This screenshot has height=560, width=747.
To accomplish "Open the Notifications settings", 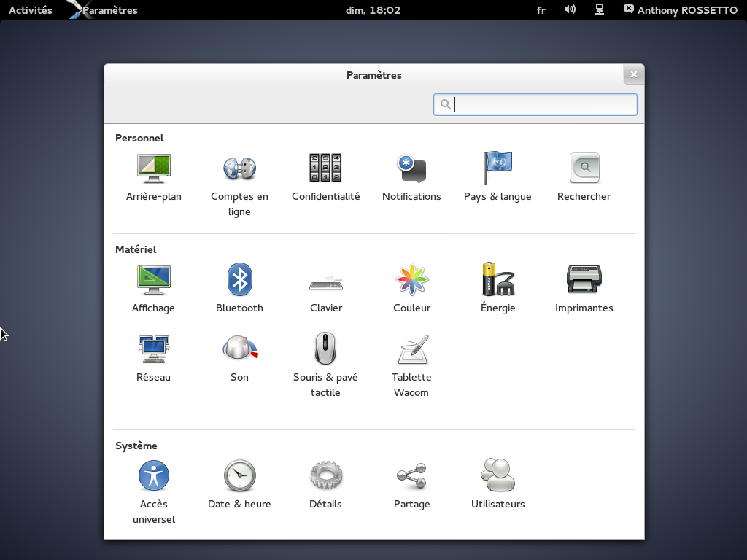I will click(411, 177).
